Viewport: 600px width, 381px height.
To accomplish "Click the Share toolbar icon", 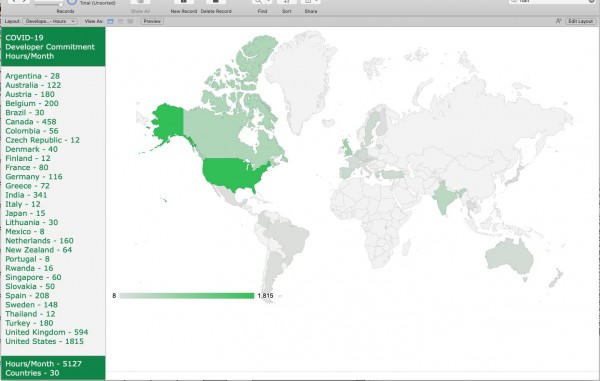I will 308,2.
